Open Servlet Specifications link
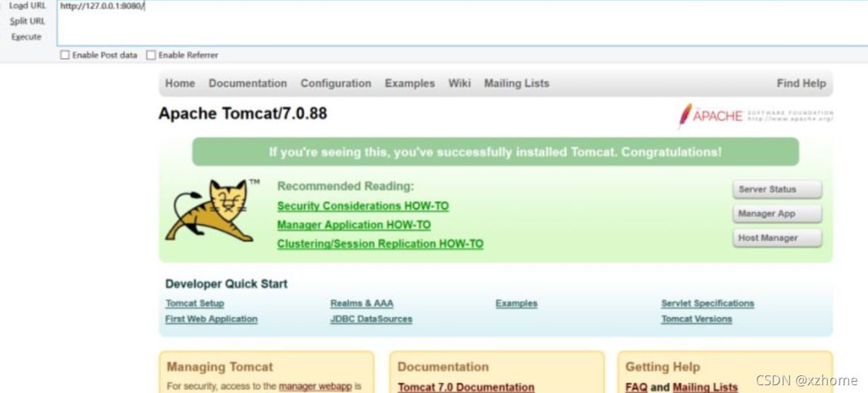 click(707, 303)
